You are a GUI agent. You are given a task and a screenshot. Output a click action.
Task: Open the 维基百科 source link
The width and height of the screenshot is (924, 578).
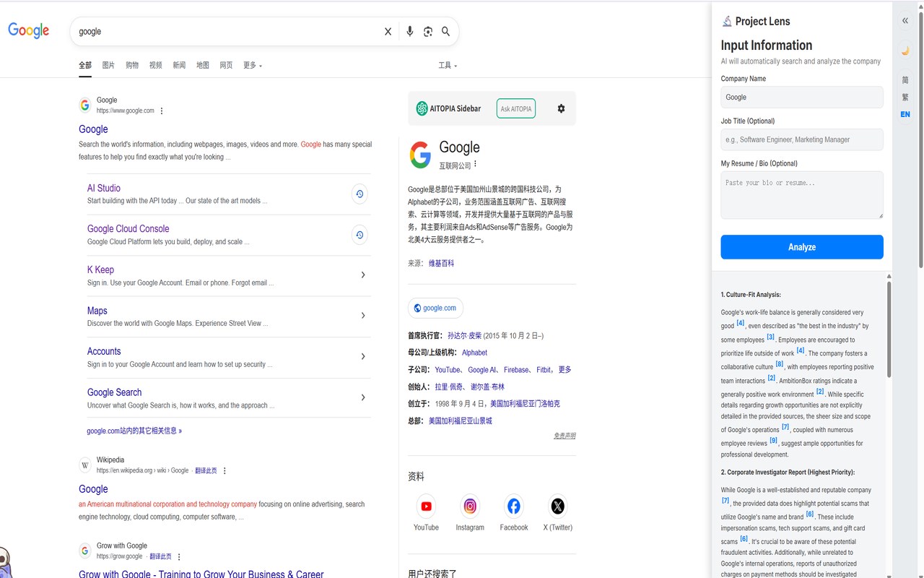click(442, 263)
